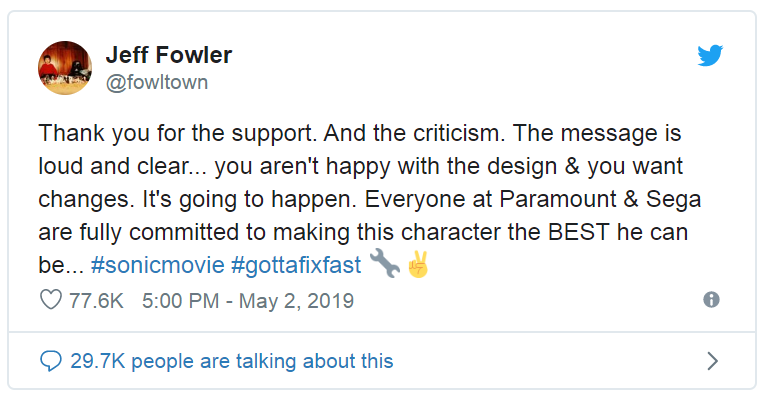This screenshot has width=767, height=398.
Task: Open "29.7K people are talking about this"
Action: (x=232, y=361)
